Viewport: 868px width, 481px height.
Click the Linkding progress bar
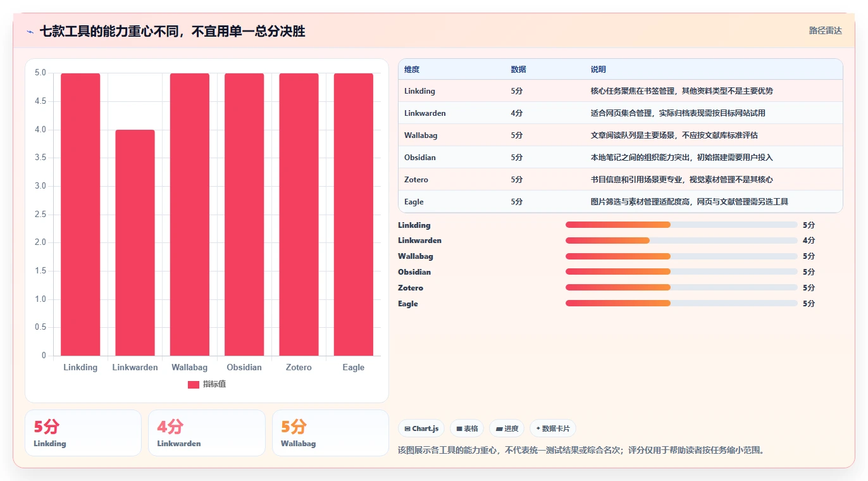coord(681,225)
